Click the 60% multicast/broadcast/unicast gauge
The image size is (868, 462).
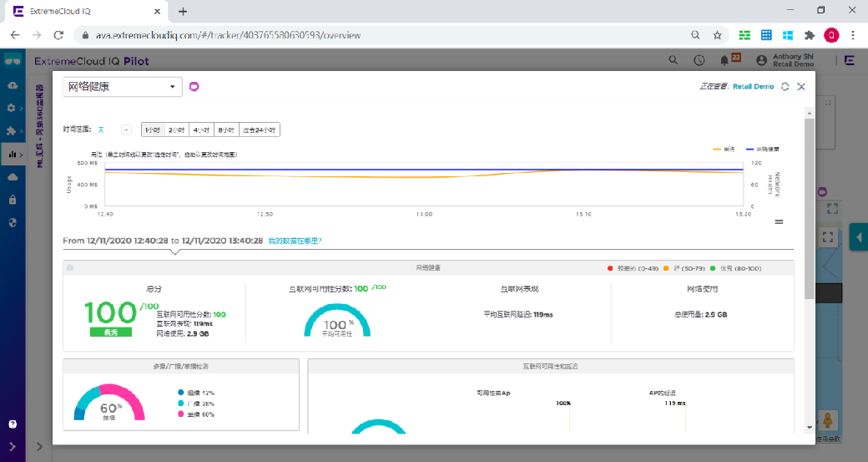[x=109, y=403]
